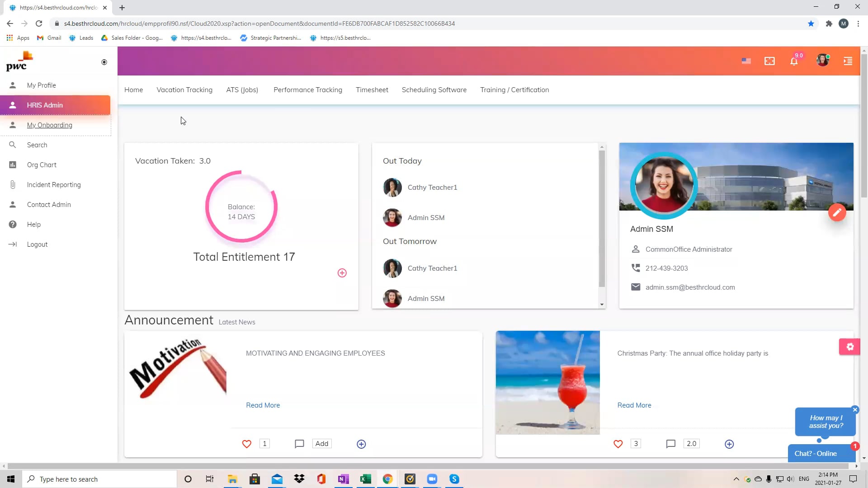Toggle fullscreen mode icon in header
Viewport: 868px width, 488px height.
(769, 61)
